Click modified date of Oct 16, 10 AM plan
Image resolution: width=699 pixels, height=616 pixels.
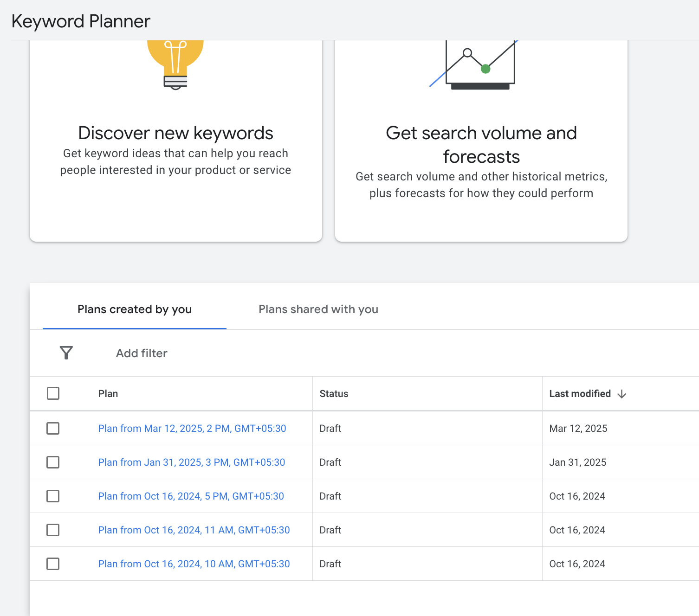tap(577, 564)
